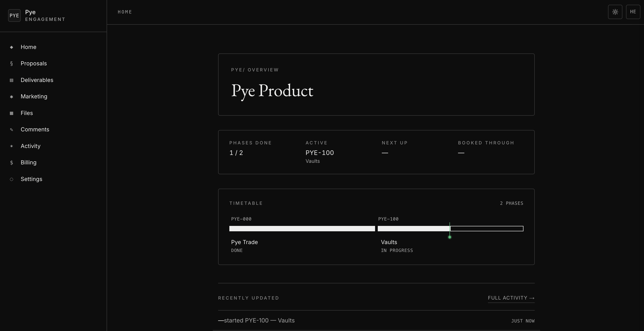
Task: Click the HOME breadcrumb label
Action: 125,12
